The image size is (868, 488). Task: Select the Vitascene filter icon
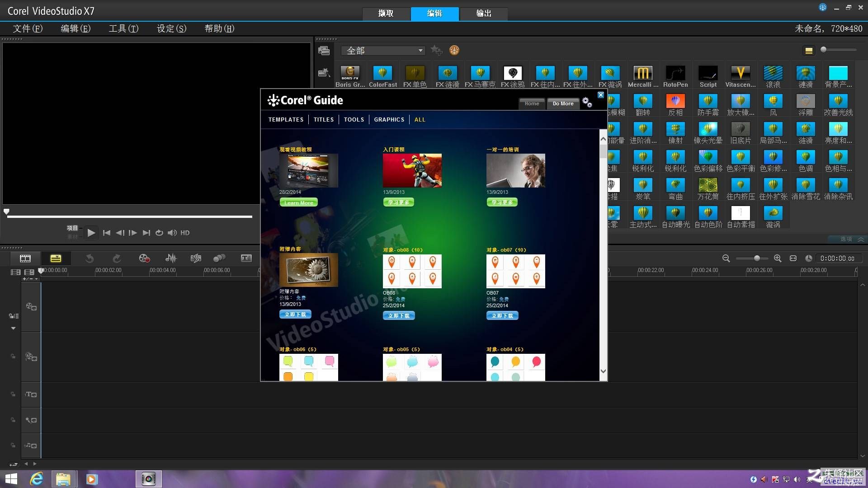tap(741, 73)
